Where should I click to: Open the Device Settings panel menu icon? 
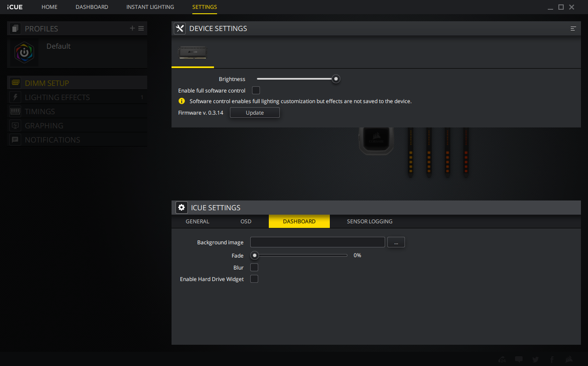pyautogui.click(x=573, y=29)
